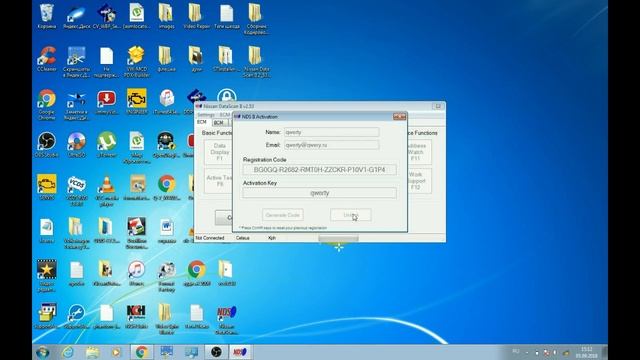The width and height of the screenshot is (640, 360).
Task: Click the Email field in activation dialog
Action: point(331,145)
